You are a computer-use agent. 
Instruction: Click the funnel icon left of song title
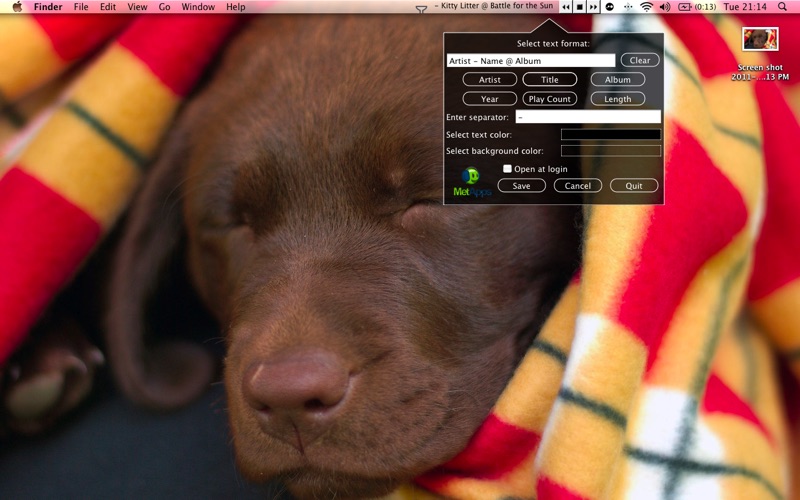tap(421, 9)
